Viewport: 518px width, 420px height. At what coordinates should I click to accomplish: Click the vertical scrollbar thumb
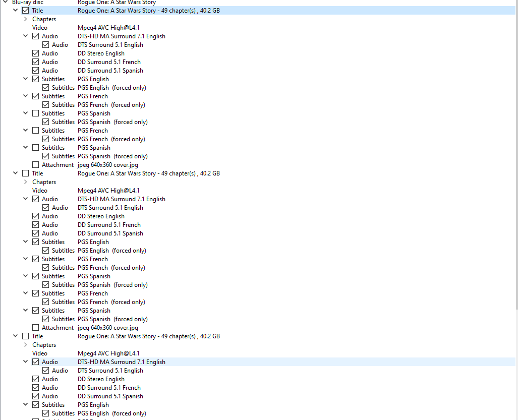tap(516, 155)
